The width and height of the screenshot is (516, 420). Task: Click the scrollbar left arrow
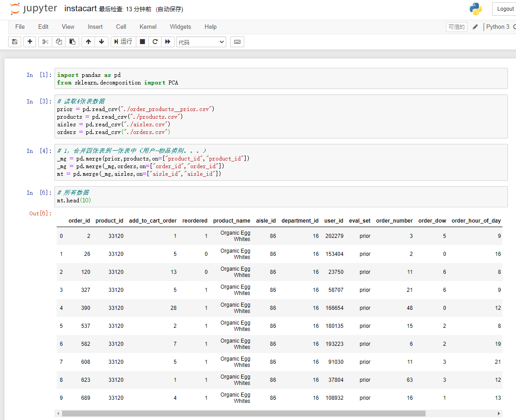tap(58, 413)
